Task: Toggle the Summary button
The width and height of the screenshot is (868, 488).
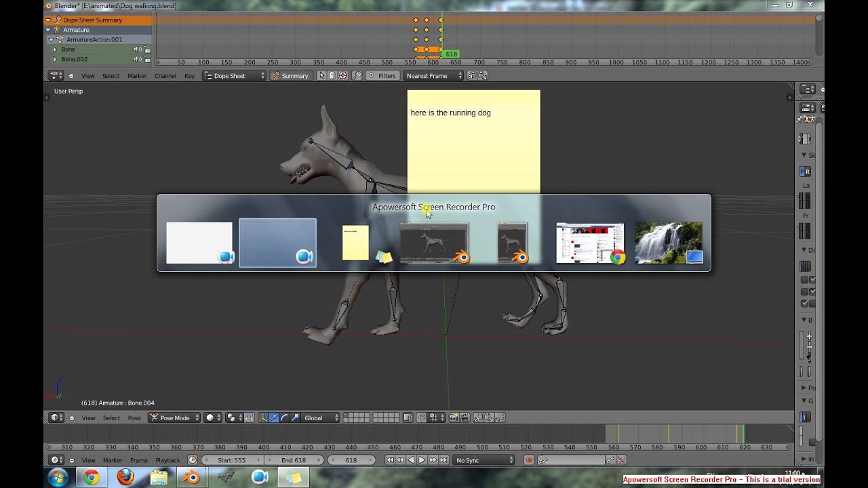Action: click(290, 76)
